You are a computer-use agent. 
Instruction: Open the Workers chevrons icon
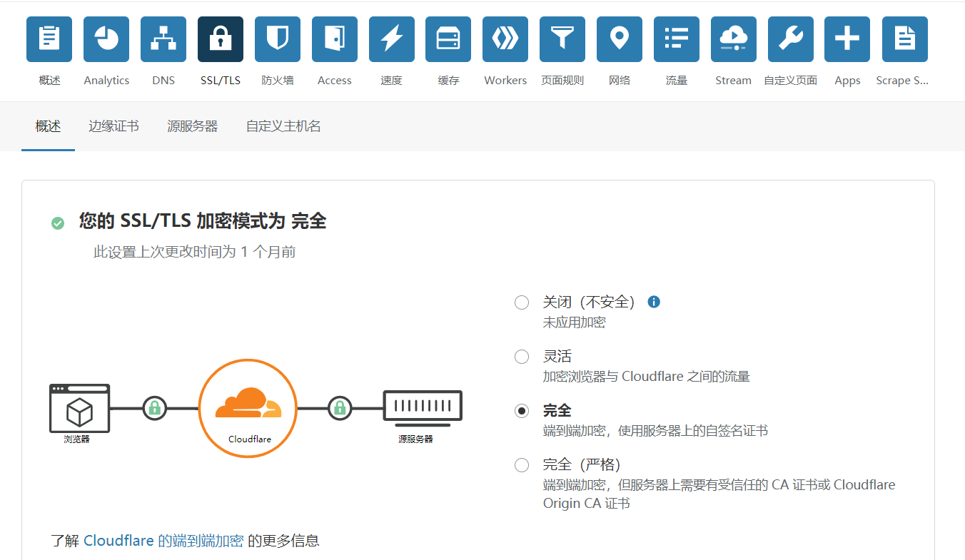click(x=505, y=39)
